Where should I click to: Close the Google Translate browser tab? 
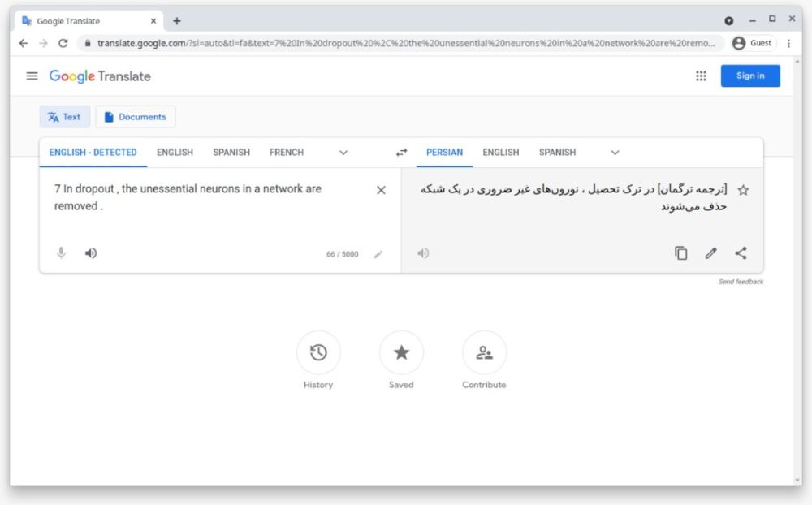(153, 21)
